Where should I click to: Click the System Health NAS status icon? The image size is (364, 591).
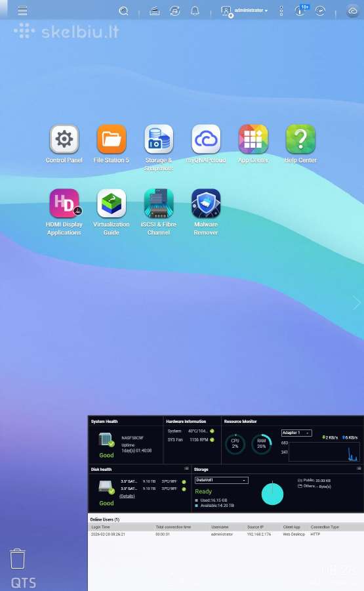(106, 440)
